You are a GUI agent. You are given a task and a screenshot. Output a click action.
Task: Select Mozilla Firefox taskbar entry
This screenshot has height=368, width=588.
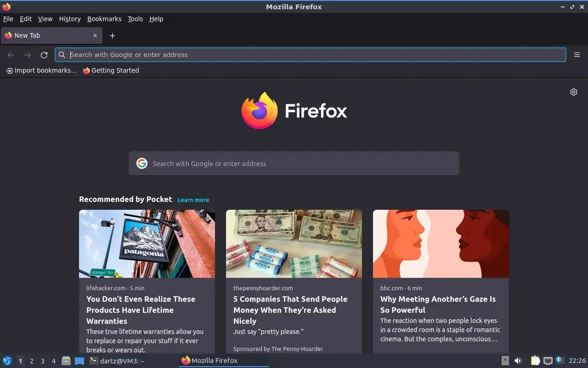(224, 361)
